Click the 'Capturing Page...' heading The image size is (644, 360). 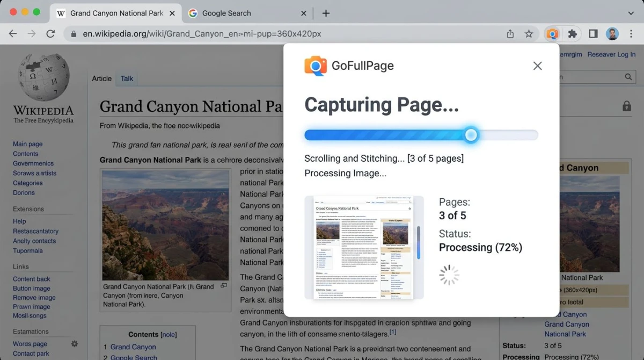pos(382,105)
